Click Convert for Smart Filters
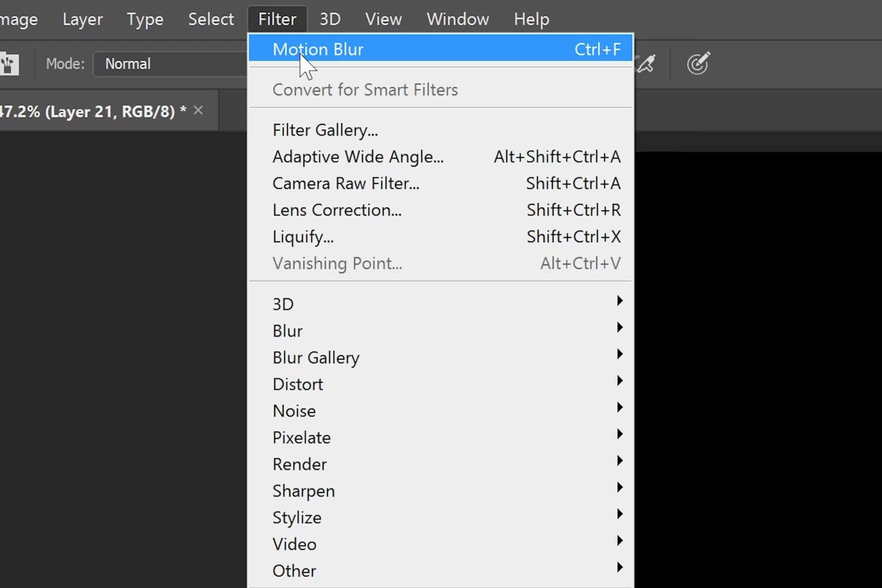The image size is (882, 588). pyautogui.click(x=365, y=90)
